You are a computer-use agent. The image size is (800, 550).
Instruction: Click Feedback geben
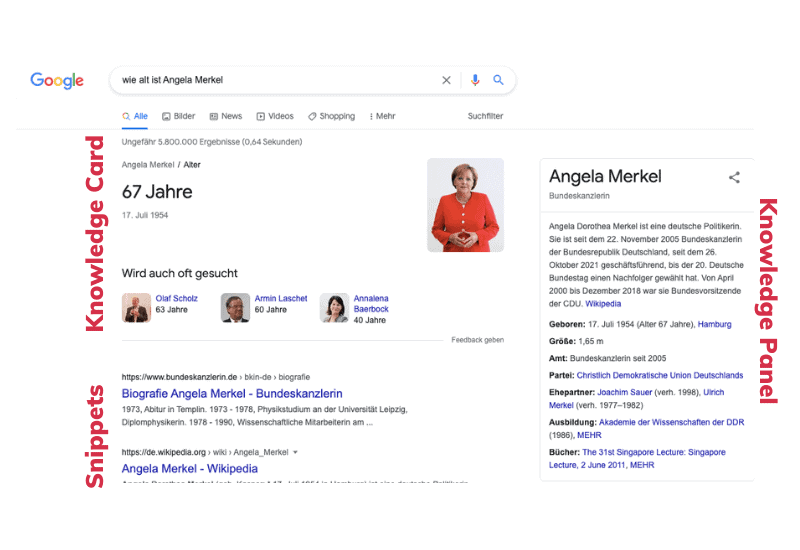tap(478, 340)
